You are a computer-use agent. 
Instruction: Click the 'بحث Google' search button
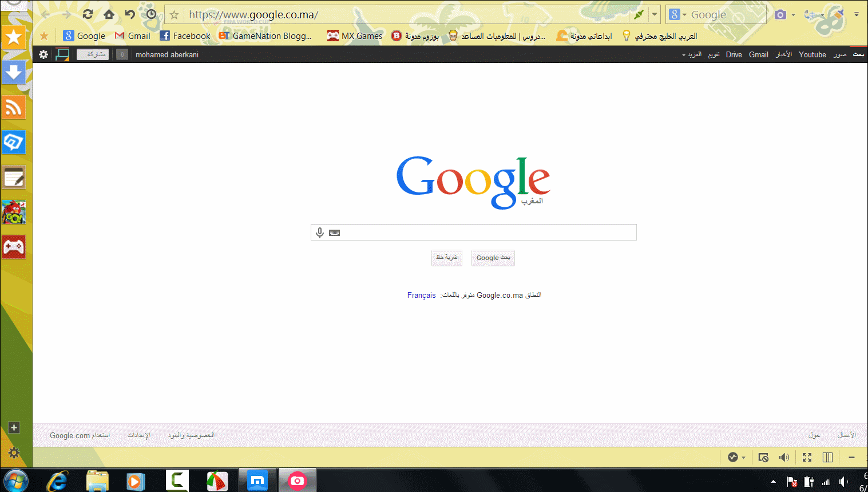click(493, 258)
